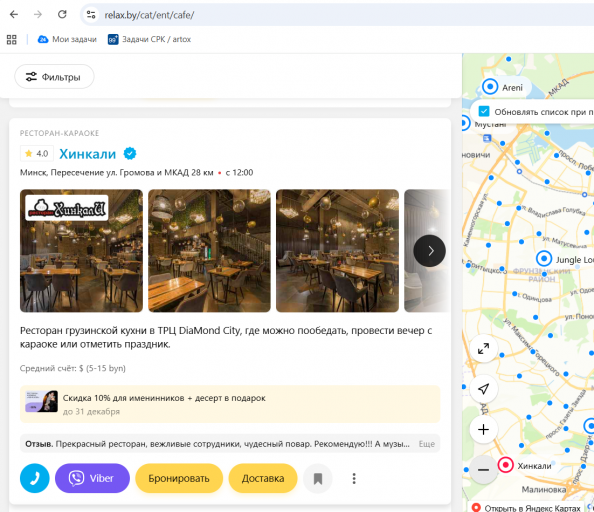
Task: Go forward in browser history
Action: 38,15
